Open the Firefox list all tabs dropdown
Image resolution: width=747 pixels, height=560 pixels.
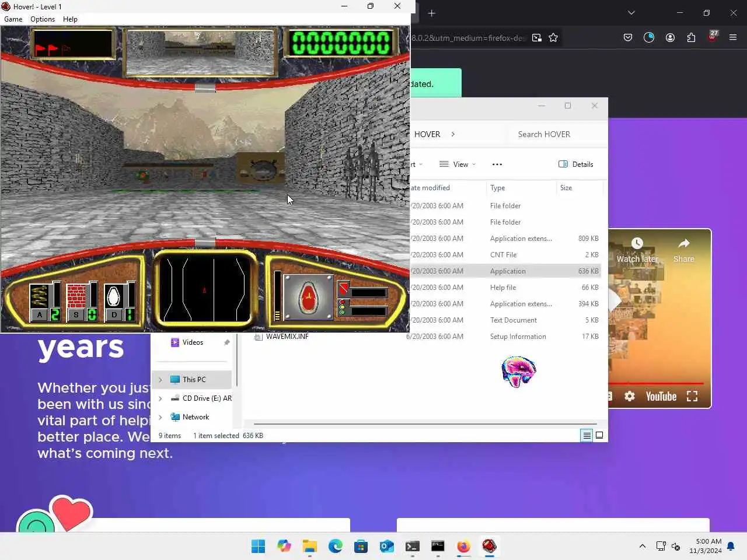[631, 13]
